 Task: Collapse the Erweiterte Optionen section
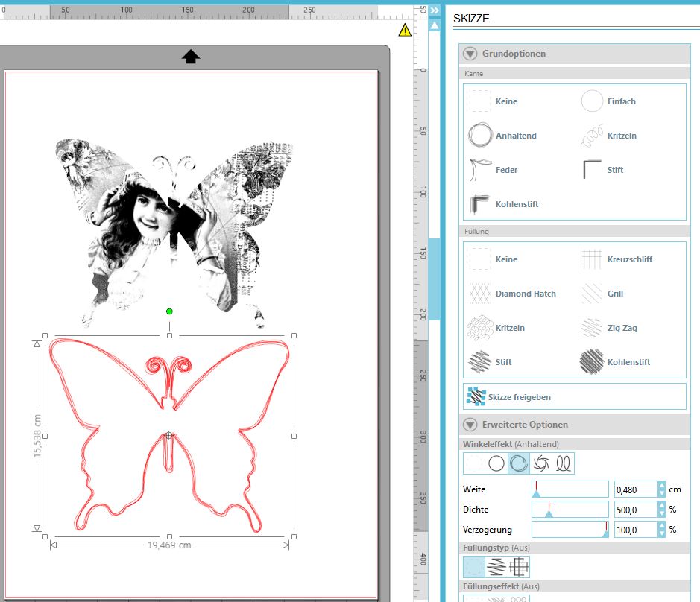470,424
